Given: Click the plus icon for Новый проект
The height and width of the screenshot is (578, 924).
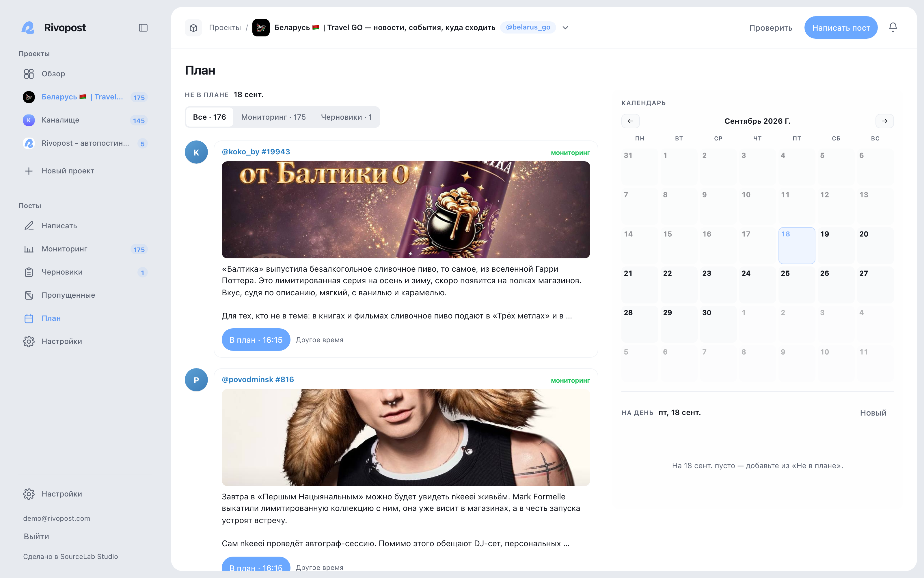Looking at the screenshot, I should [29, 171].
